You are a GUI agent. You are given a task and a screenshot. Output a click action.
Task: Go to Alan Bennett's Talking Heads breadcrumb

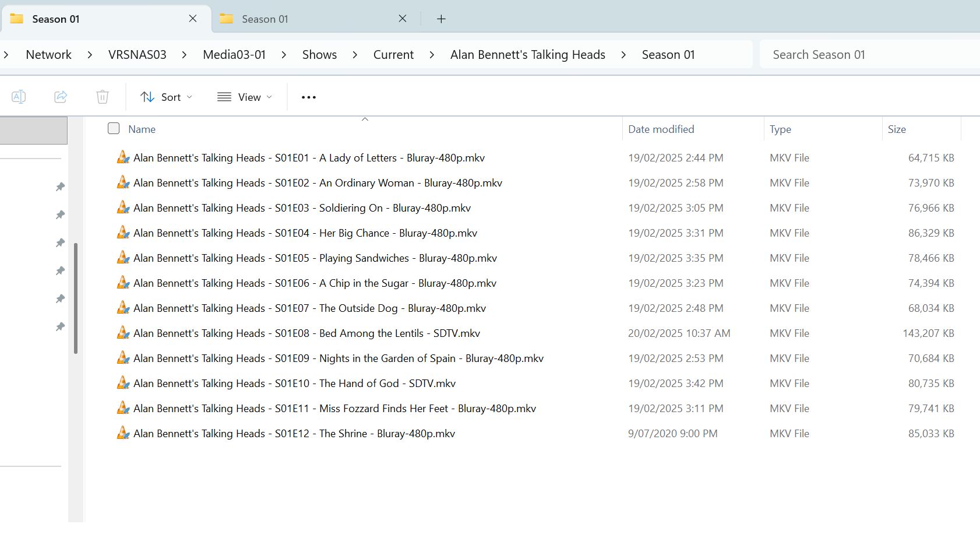[x=528, y=55]
